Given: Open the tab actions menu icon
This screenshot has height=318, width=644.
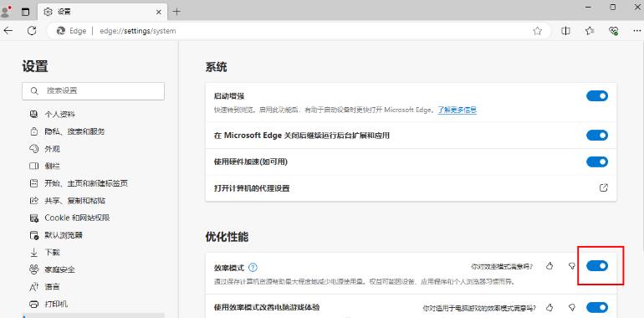Looking at the screenshot, I should tap(25, 12).
